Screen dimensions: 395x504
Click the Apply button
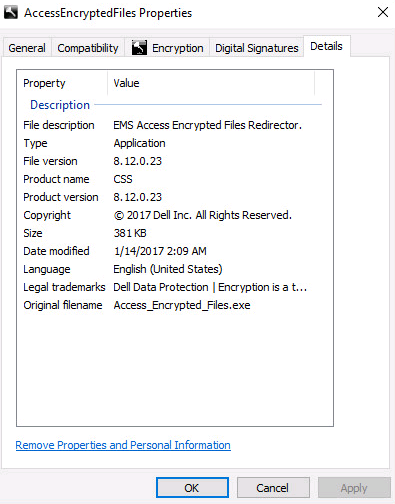[354, 488]
